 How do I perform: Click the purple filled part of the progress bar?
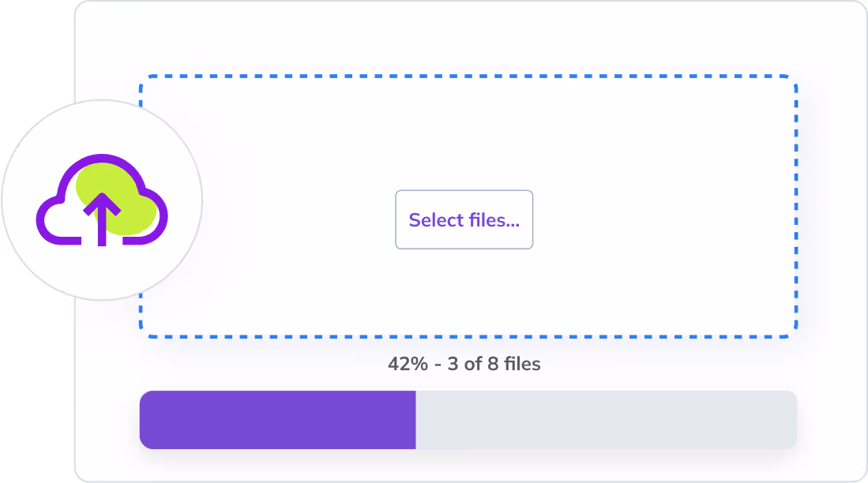276,420
